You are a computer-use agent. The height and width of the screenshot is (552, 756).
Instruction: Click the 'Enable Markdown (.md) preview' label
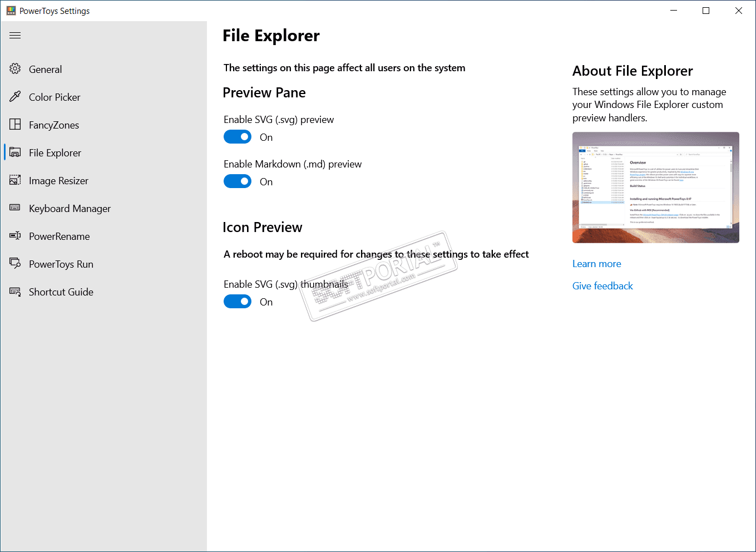point(293,164)
